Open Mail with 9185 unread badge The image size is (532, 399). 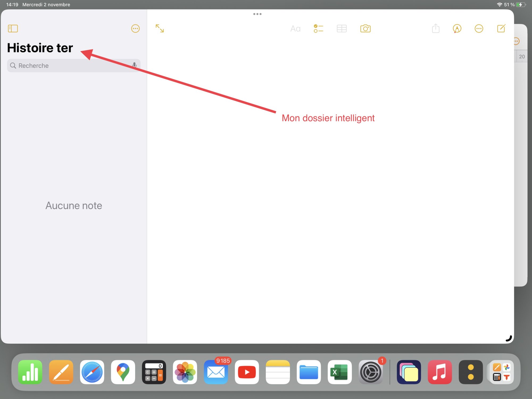click(x=216, y=372)
